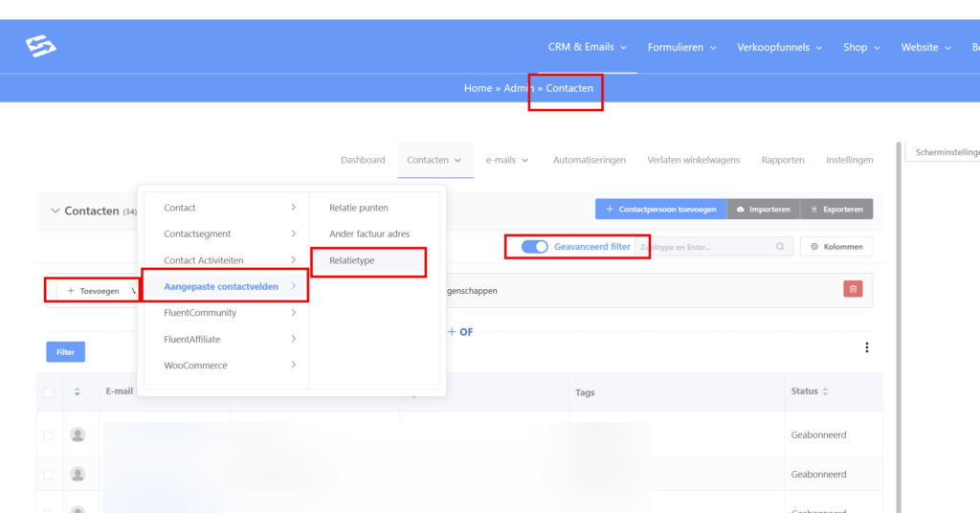980x513 pixels.
Task: Open the Kolommen column settings
Action: (x=835, y=247)
